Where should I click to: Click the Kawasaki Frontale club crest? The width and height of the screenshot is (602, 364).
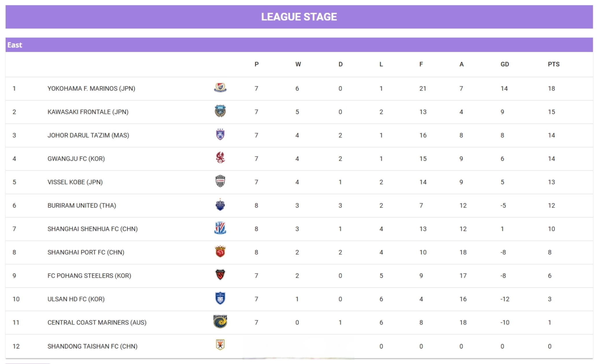pos(220,111)
